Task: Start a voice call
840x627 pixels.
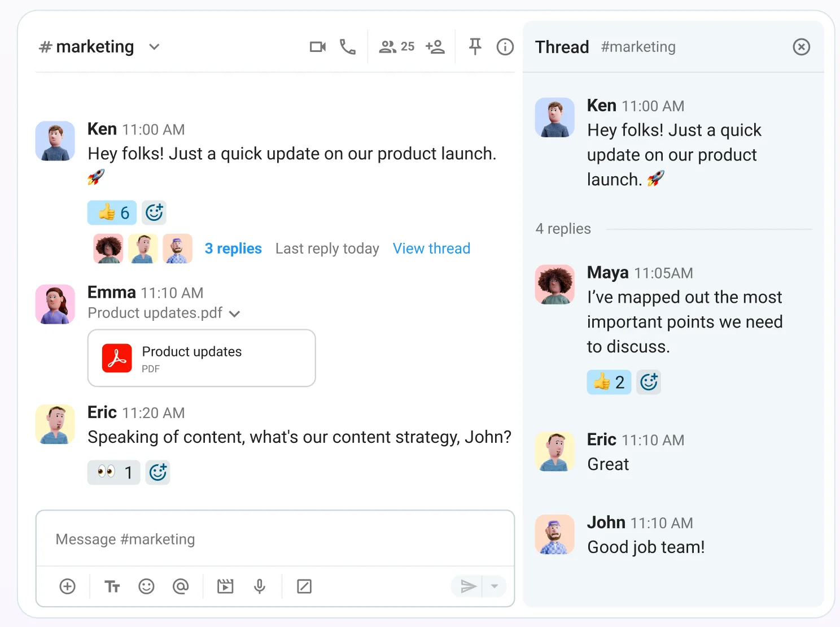Action: pos(348,47)
